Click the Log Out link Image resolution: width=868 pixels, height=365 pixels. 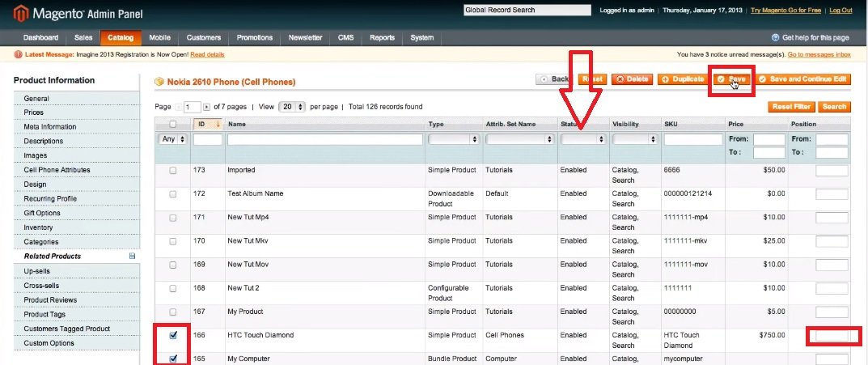point(840,11)
